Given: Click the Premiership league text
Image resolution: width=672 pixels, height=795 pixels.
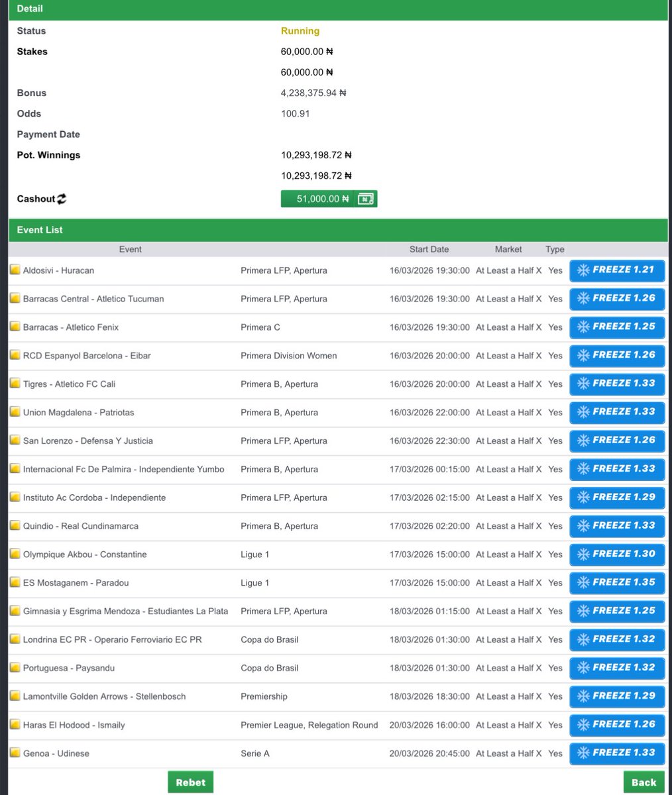Looking at the screenshot, I should pos(264,696).
